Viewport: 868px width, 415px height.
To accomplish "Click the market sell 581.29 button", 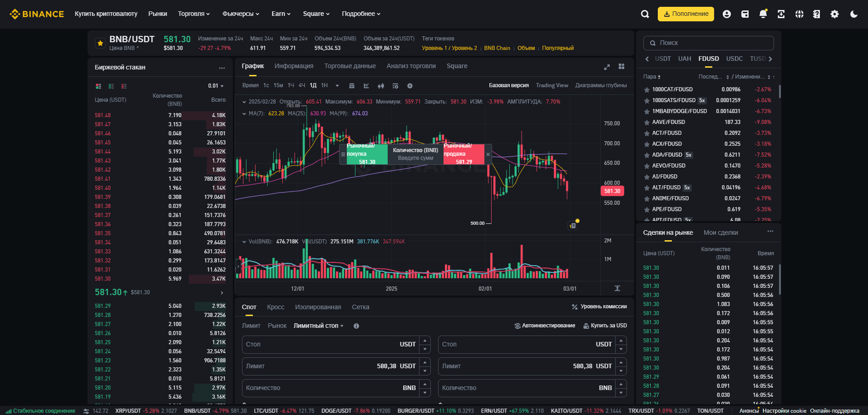I will pos(464,154).
